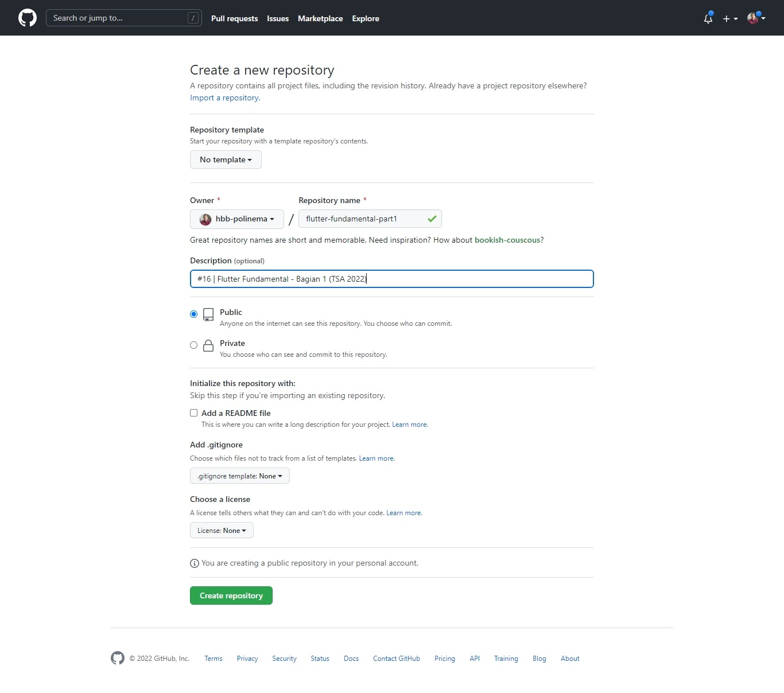Screen dimensions: 784x693
Task: Click the GitHub logo in header
Action: [x=28, y=18]
